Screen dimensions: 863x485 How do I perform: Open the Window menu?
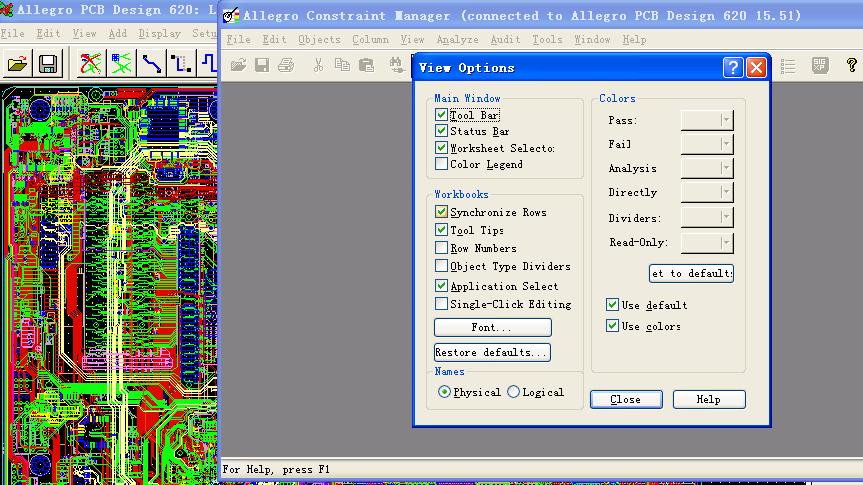pyautogui.click(x=592, y=40)
